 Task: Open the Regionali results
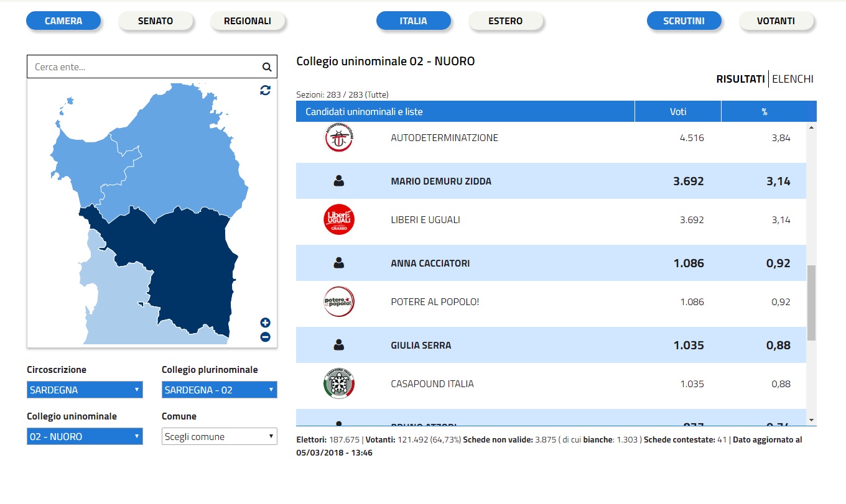pyautogui.click(x=248, y=21)
